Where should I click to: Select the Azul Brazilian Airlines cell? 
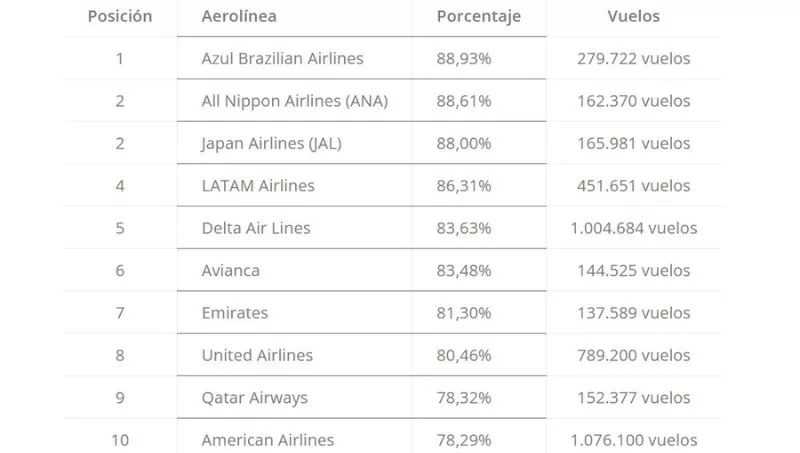pos(282,59)
